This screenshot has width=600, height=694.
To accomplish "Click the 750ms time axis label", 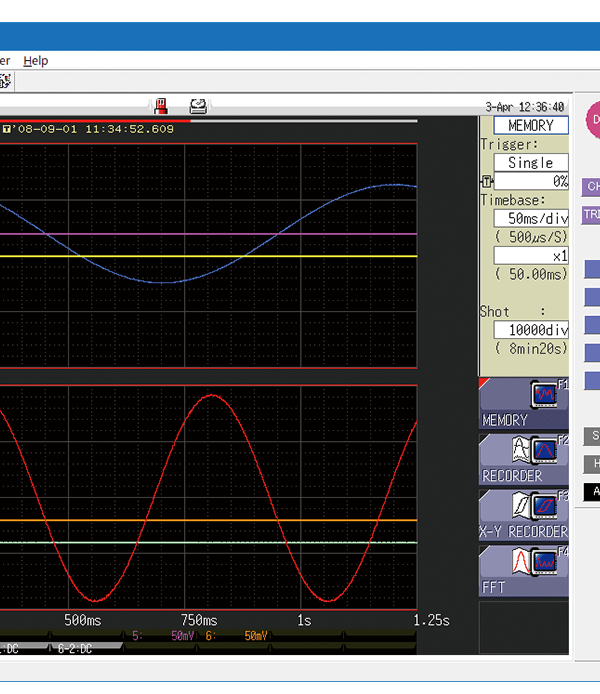I will (199, 621).
